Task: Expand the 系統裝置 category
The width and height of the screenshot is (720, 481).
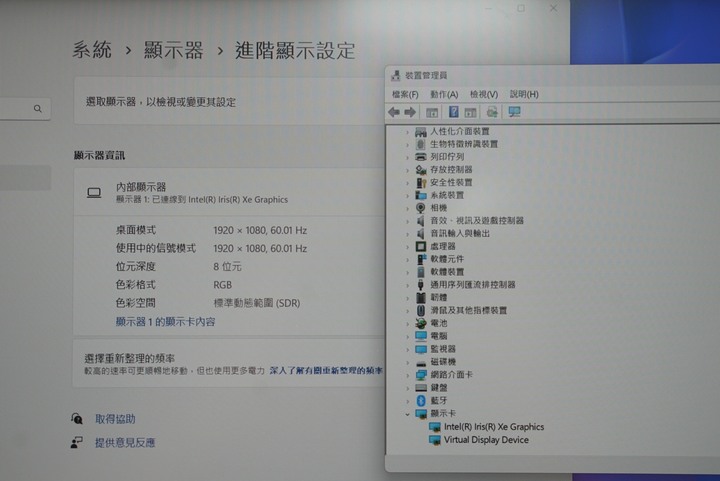Action: [x=407, y=196]
